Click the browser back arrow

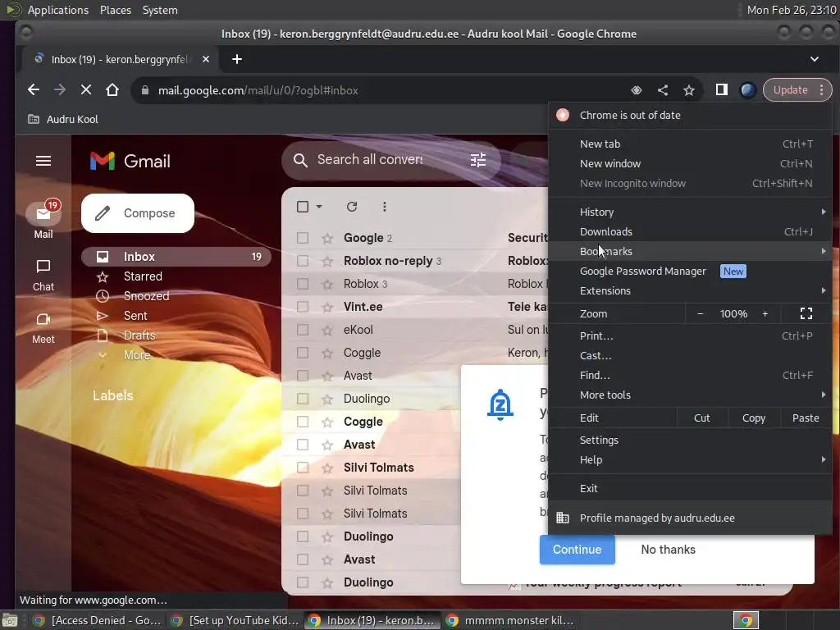pos(33,90)
